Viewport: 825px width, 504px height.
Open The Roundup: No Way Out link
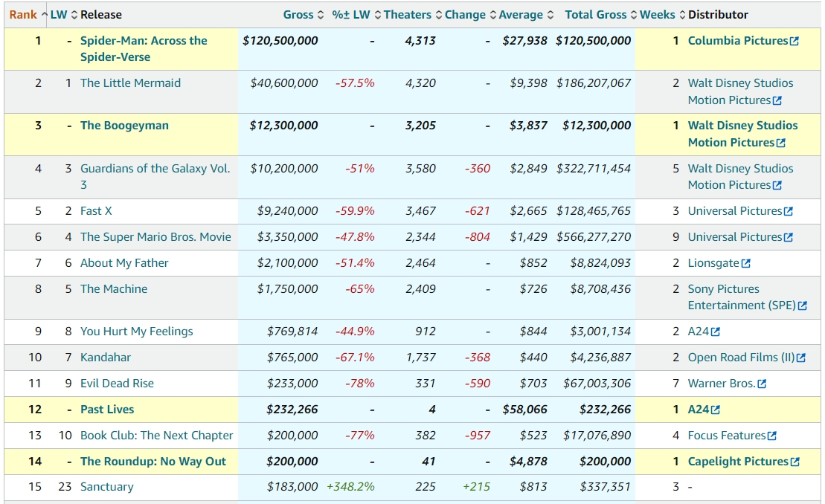coord(153,462)
